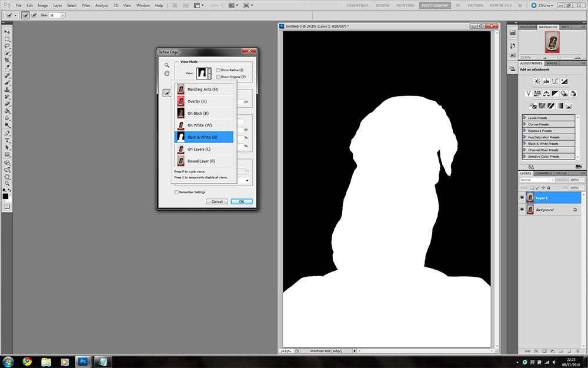Click Refine Radius tool in Refine Edge dialog
This screenshot has height=368, width=588.
click(x=166, y=93)
